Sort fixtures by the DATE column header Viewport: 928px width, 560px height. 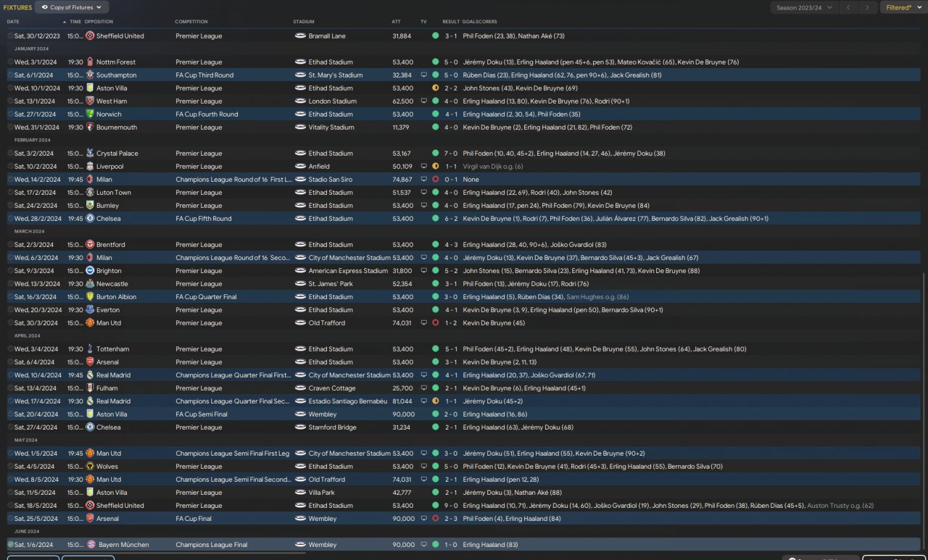pos(13,22)
